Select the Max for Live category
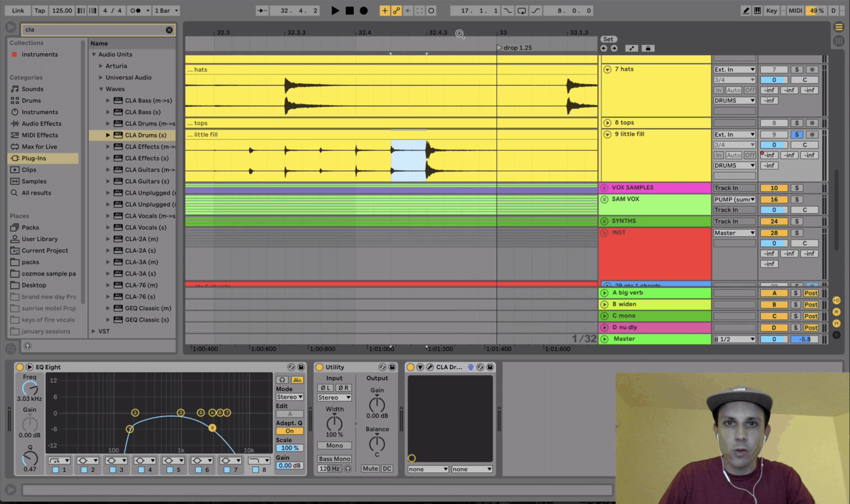 [x=39, y=147]
